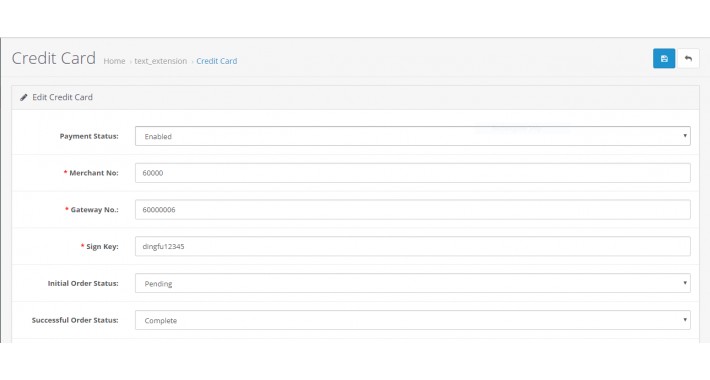Open the Successful Order Status dropdown
Screen dimensions: 710x380
click(413, 320)
